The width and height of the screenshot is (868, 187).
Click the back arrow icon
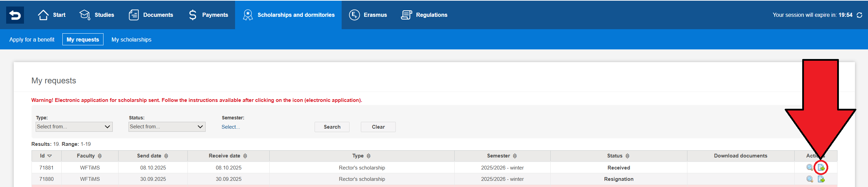pos(15,15)
